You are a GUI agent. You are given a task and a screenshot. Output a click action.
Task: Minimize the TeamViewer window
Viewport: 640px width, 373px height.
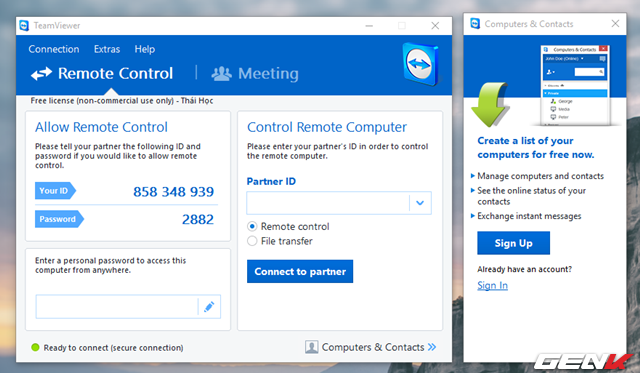(x=369, y=26)
